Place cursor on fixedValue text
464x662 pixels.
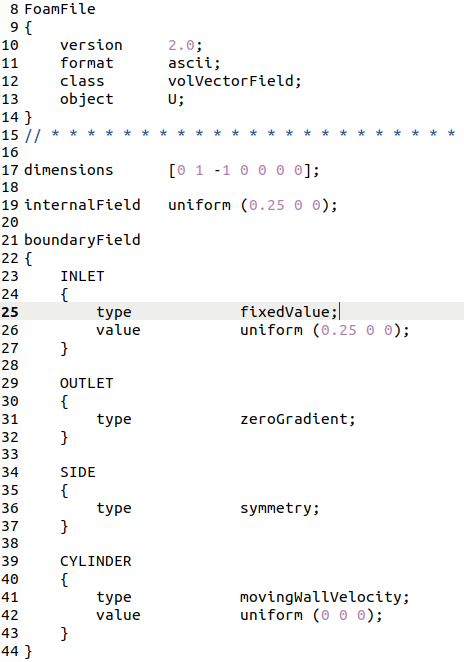pos(285,312)
